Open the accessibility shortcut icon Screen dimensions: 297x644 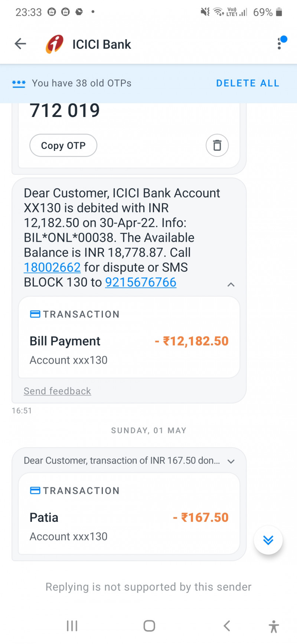pyautogui.click(x=274, y=627)
